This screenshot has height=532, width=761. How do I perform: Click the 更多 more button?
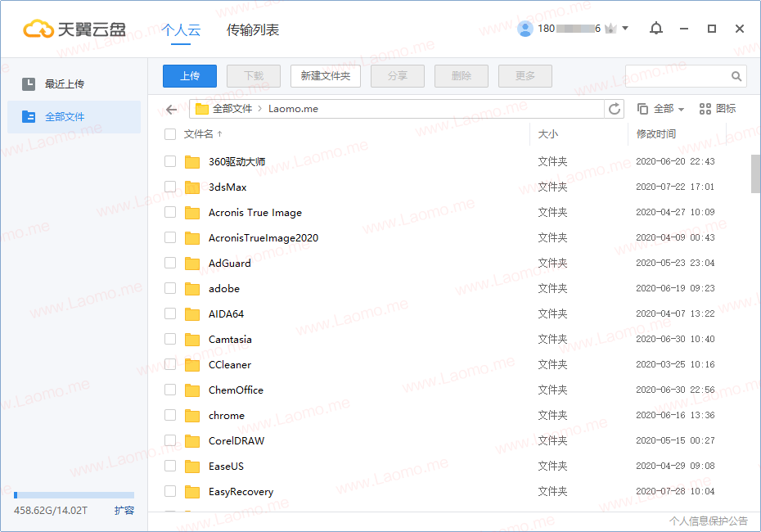tap(525, 76)
